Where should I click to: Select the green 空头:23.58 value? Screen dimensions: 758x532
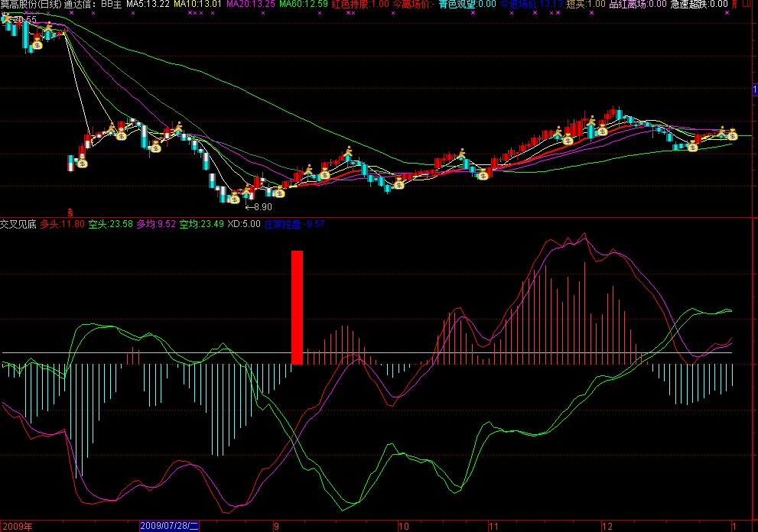(111, 224)
